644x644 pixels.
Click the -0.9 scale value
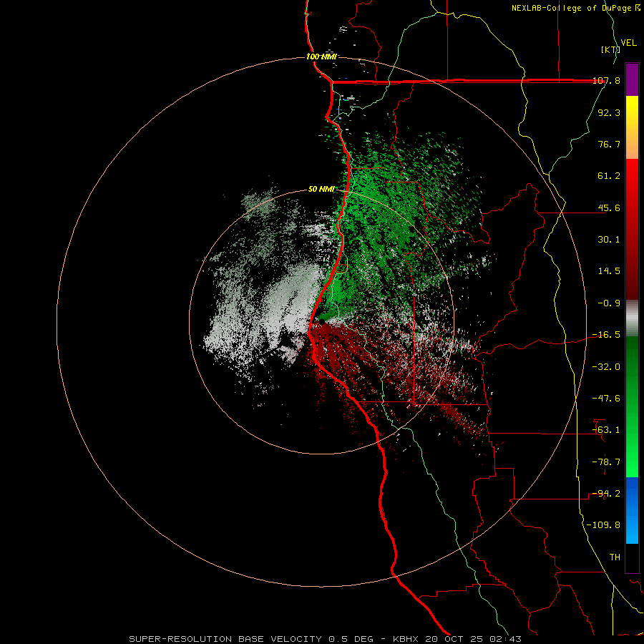pyautogui.click(x=609, y=303)
